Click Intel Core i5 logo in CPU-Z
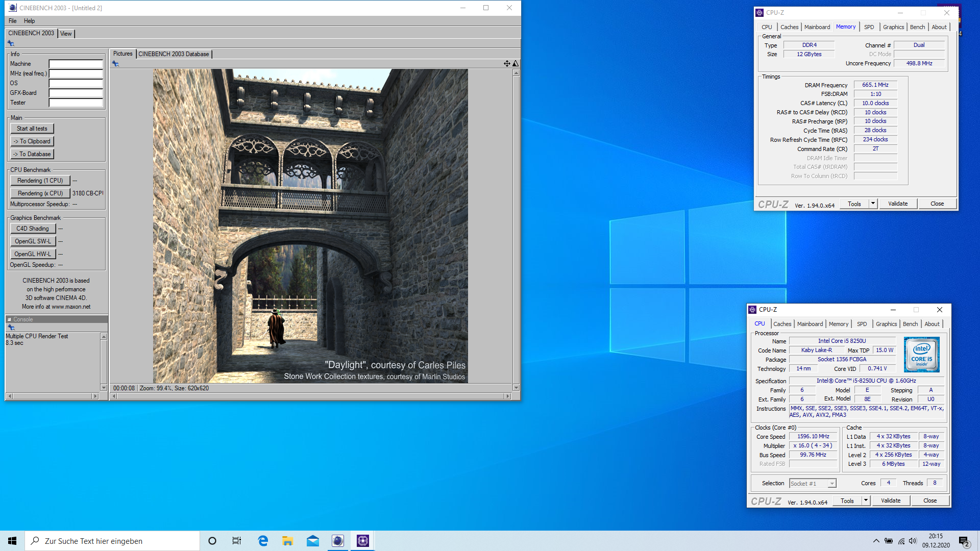This screenshot has width=980, height=551. tap(921, 355)
